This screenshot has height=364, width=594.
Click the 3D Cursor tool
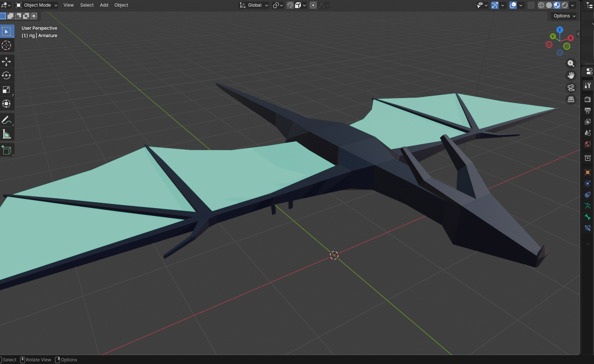point(6,45)
